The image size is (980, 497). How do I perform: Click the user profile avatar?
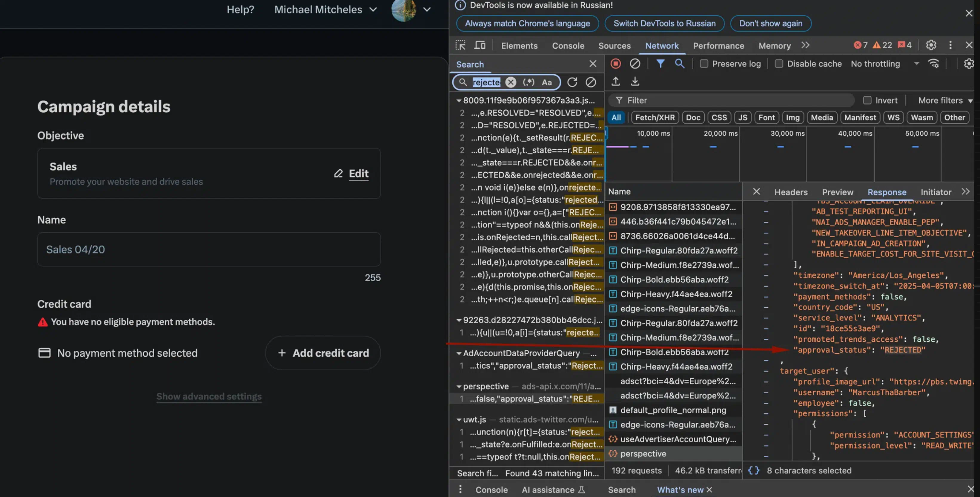tap(404, 10)
